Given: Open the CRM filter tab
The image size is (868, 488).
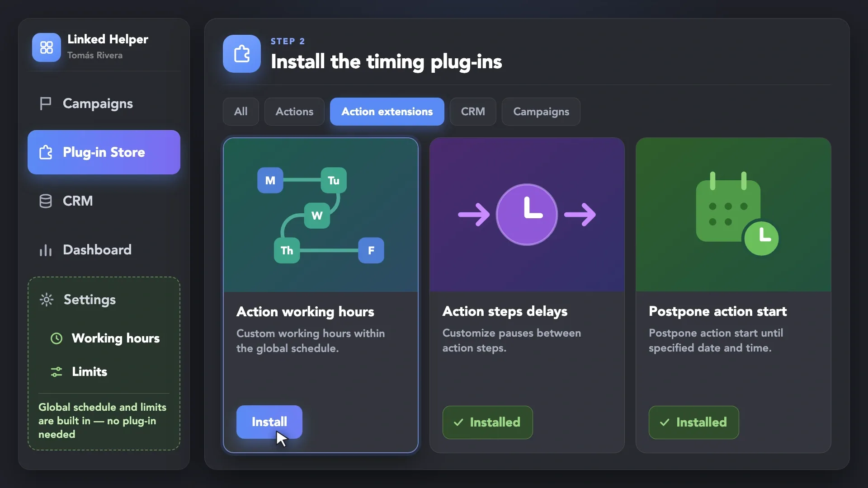Looking at the screenshot, I should pyautogui.click(x=473, y=112).
